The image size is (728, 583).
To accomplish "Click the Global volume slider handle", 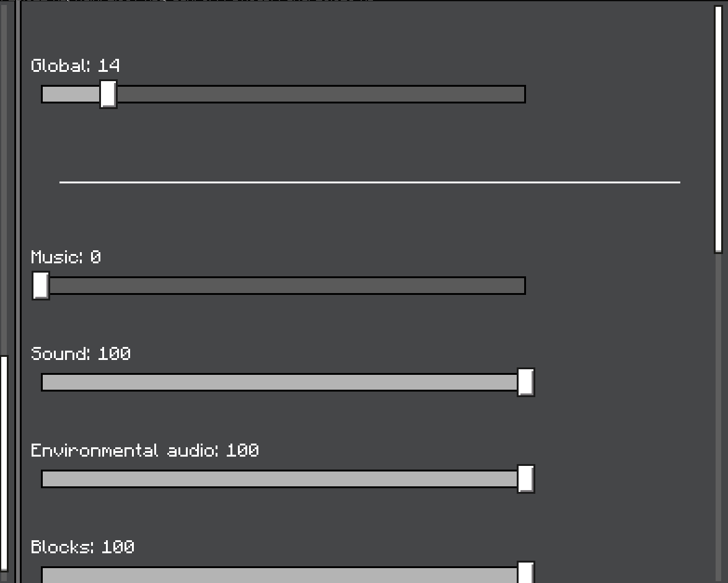I will pos(108,94).
